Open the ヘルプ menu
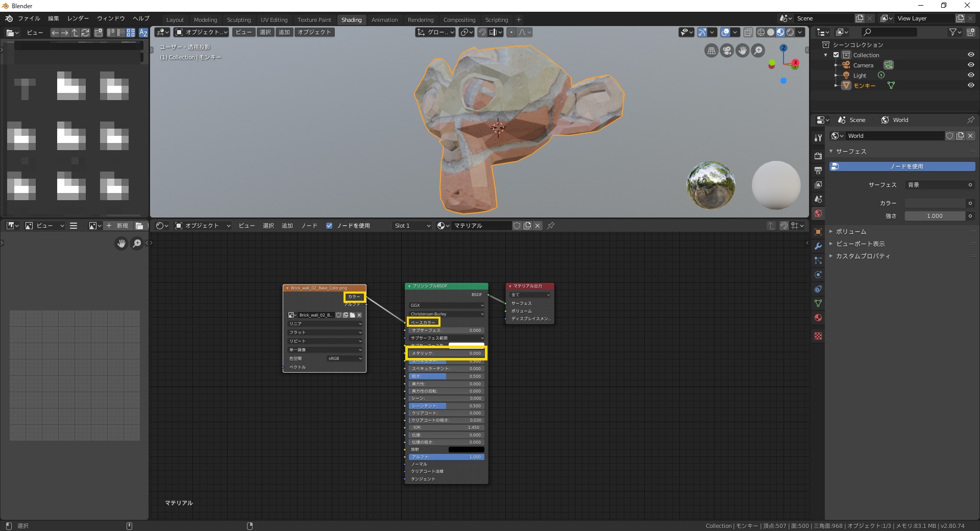Screen dimensions: 980x531 (x=141, y=18)
